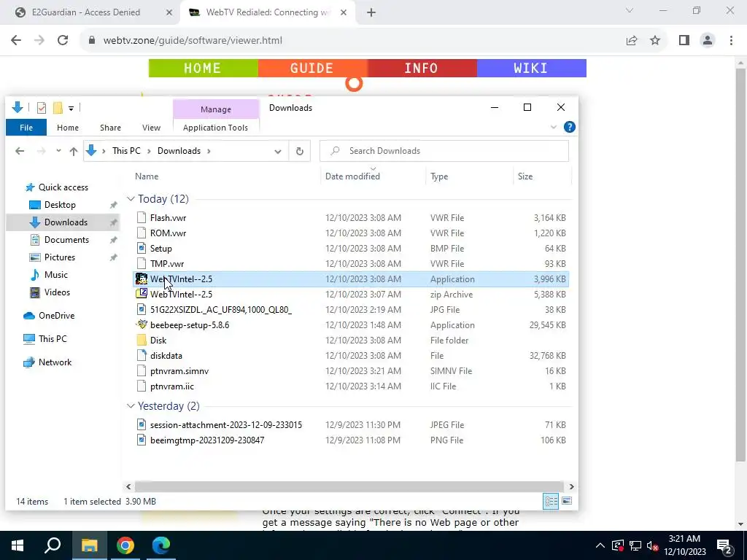The width and height of the screenshot is (747, 560).
Task: Select Desktop in Quick access
Action: coord(60,205)
